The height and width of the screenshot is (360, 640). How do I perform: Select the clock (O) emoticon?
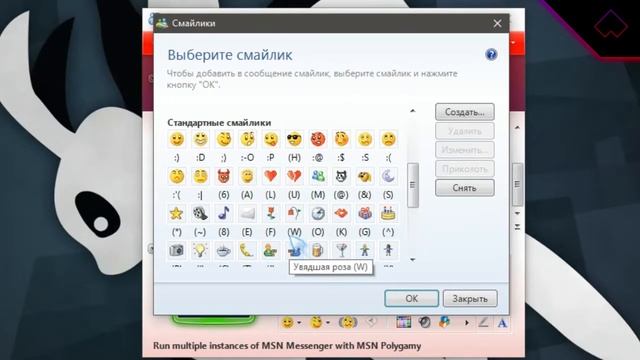click(318, 213)
